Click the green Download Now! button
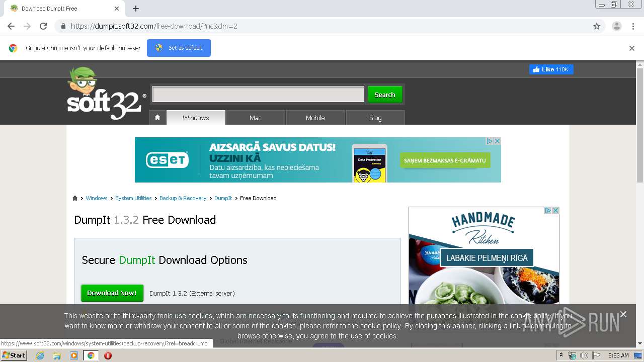The image size is (644, 362). point(112,293)
